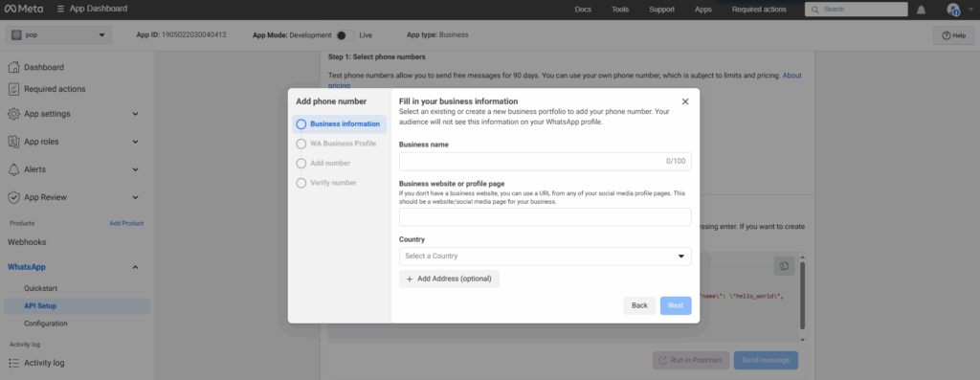Close the Add phone number dialog
The width and height of the screenshot is (980, 380).
[x=685, y=101]
